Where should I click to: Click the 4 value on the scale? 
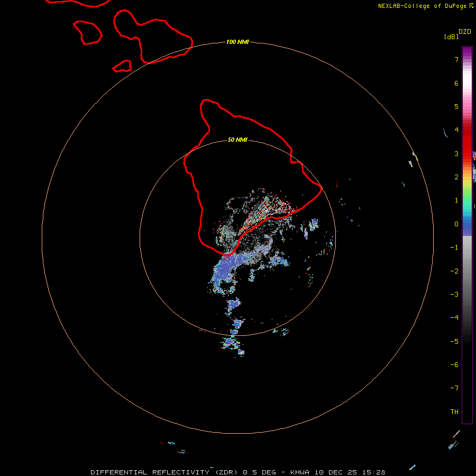coord(456,130)
